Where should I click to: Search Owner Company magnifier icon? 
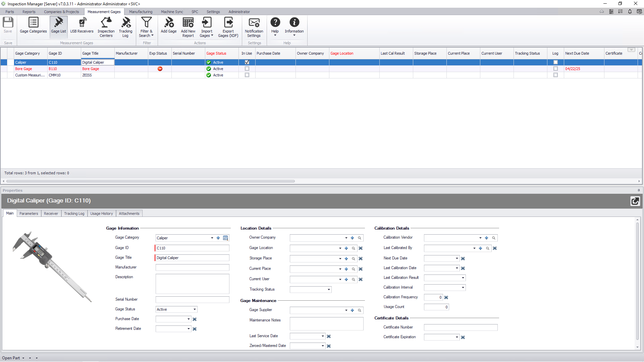[359, 238]
